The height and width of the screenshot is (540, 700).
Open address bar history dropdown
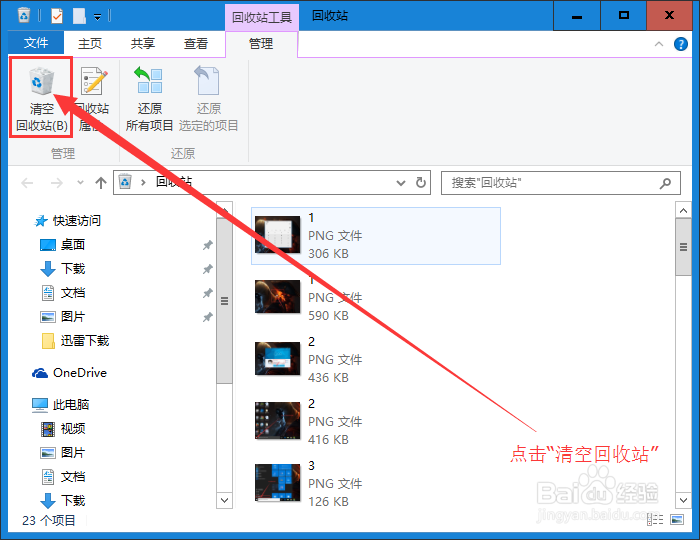pos(401,183)
